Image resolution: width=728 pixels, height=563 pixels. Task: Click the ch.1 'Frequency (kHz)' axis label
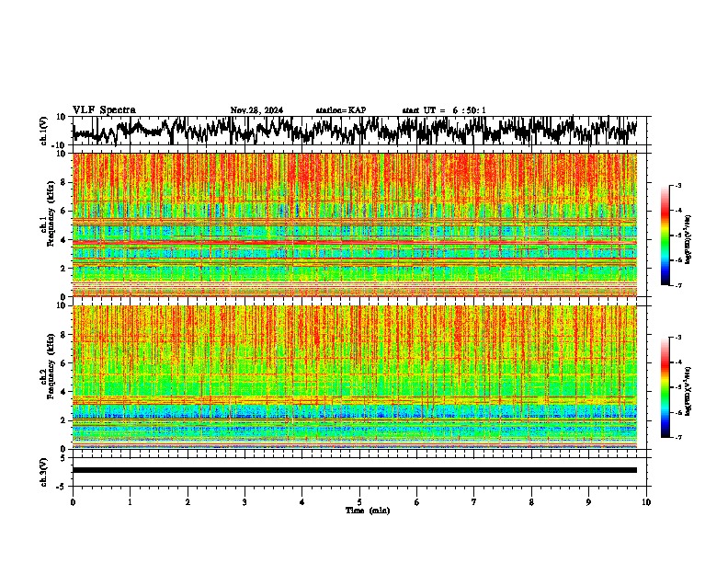pos(51,214)
